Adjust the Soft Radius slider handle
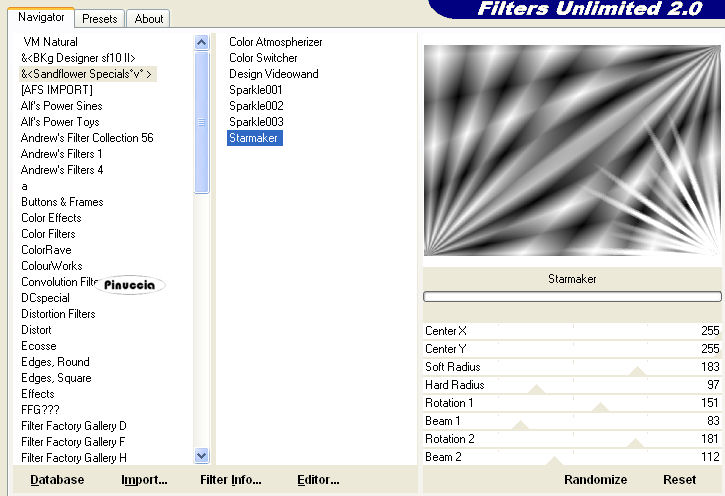The height and width of the screenshot is (496, 725). [x=638, y=371]
